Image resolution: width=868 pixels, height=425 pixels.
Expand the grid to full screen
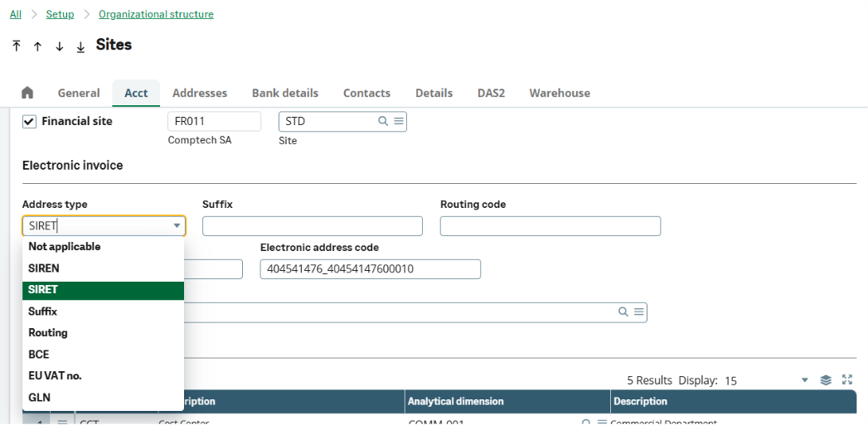(x=847, y=379)
